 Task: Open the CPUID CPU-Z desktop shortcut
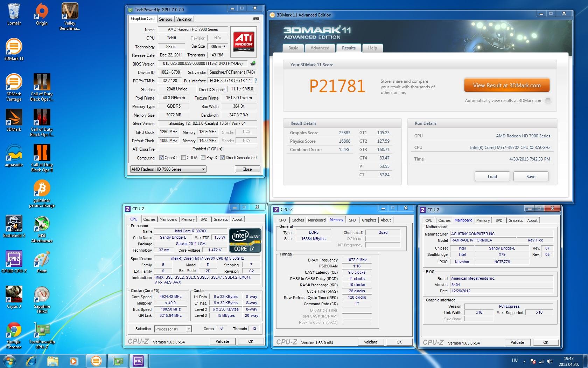[x=14, y=262]
